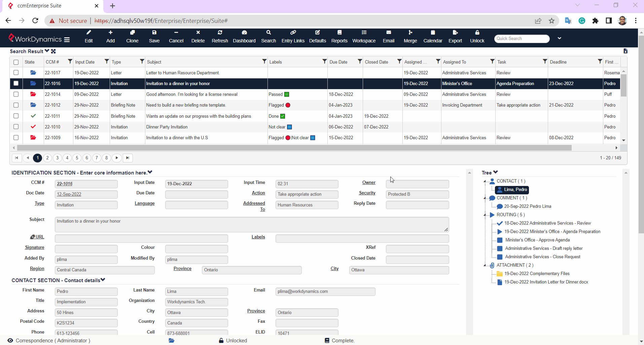Screen dimensions: 644x345
Task: Click the Subject text area
Action: [252, 224]
